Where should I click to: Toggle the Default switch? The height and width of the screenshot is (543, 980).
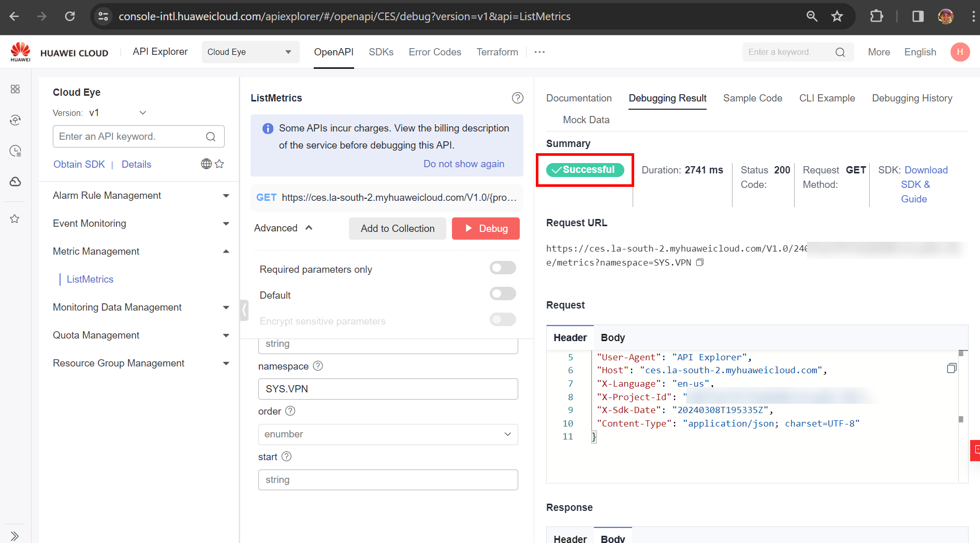point(502,294)
